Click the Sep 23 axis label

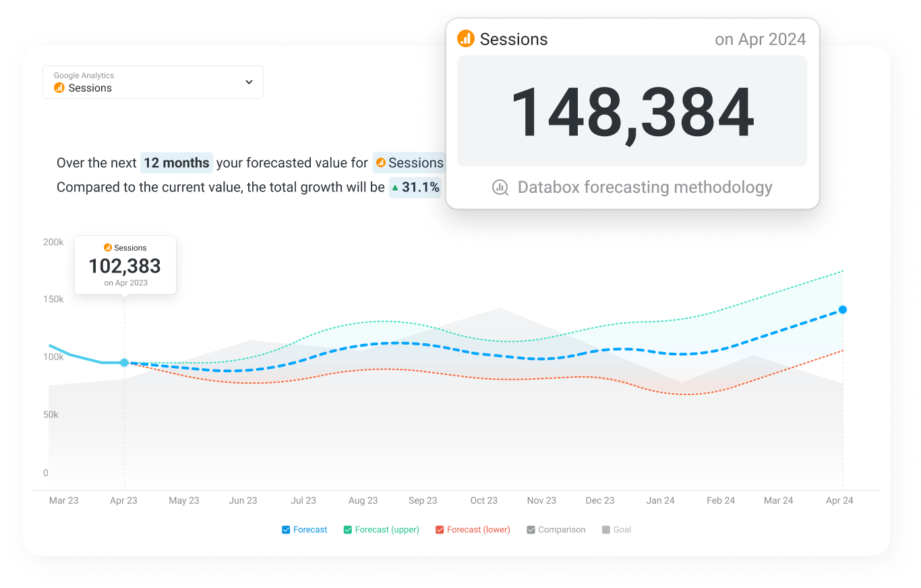point(423,500)
